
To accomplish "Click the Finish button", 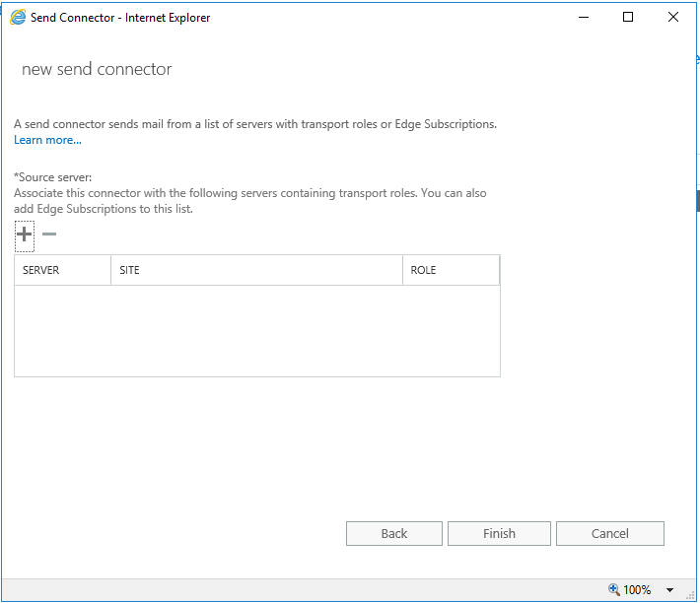I will click(499, 533).
